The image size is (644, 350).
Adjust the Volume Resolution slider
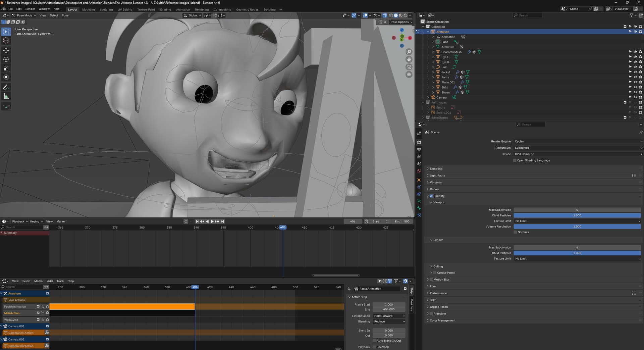pos(577,227)
